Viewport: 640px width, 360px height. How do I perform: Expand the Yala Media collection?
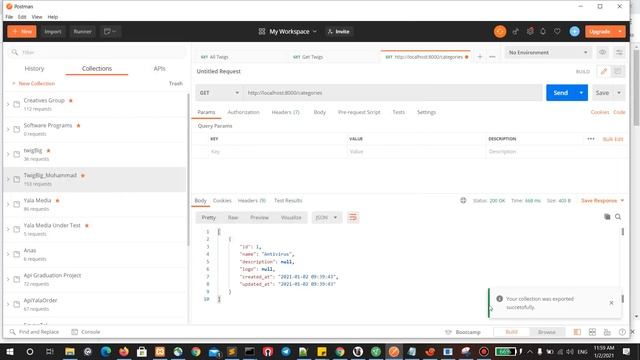click(x=8, y=204)
